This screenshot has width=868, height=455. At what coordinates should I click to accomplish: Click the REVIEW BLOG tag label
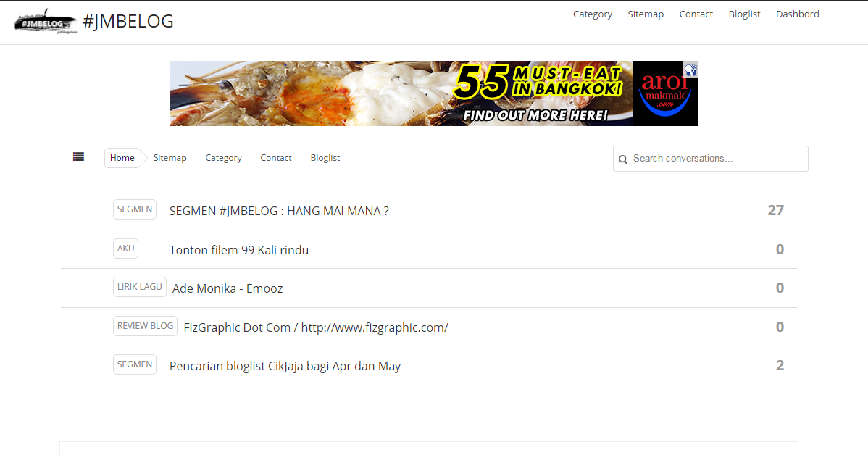[x=145, y=326]
